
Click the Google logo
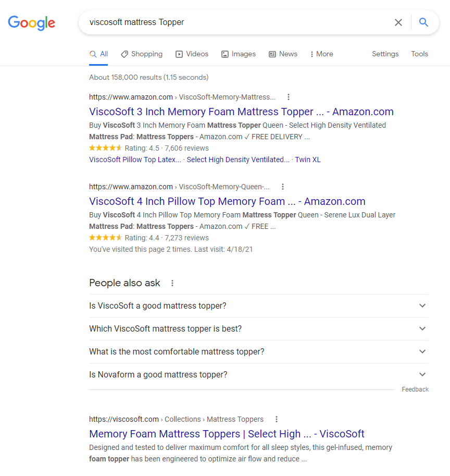[31, 23]
